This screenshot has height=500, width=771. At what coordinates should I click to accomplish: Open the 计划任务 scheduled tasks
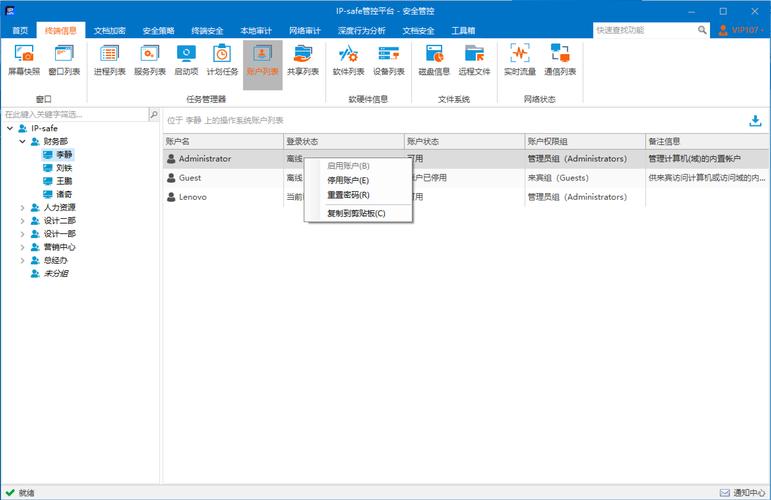point(222,60)
